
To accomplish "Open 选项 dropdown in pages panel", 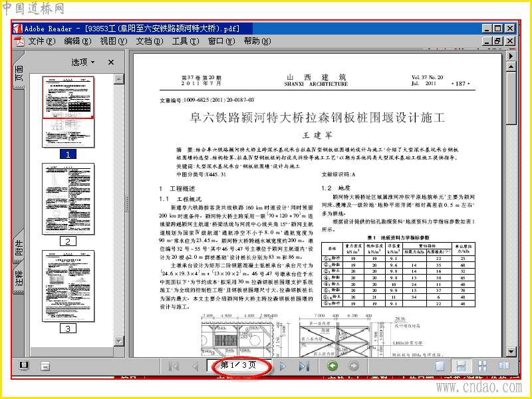I will tap(83, 62).
